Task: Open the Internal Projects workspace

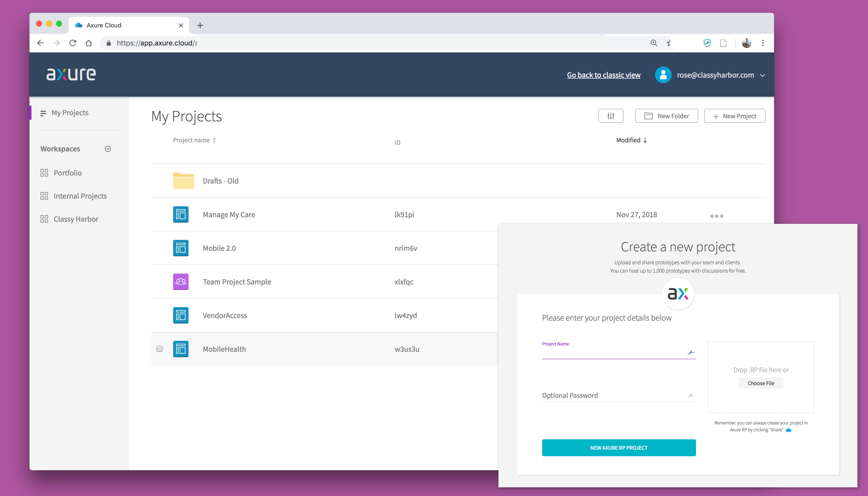Action: 80,196
